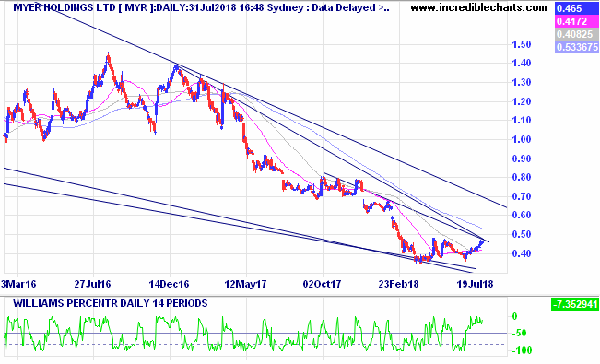Click the 0.80 price axis label
600x364 pixels.
(x=522, y=177)
